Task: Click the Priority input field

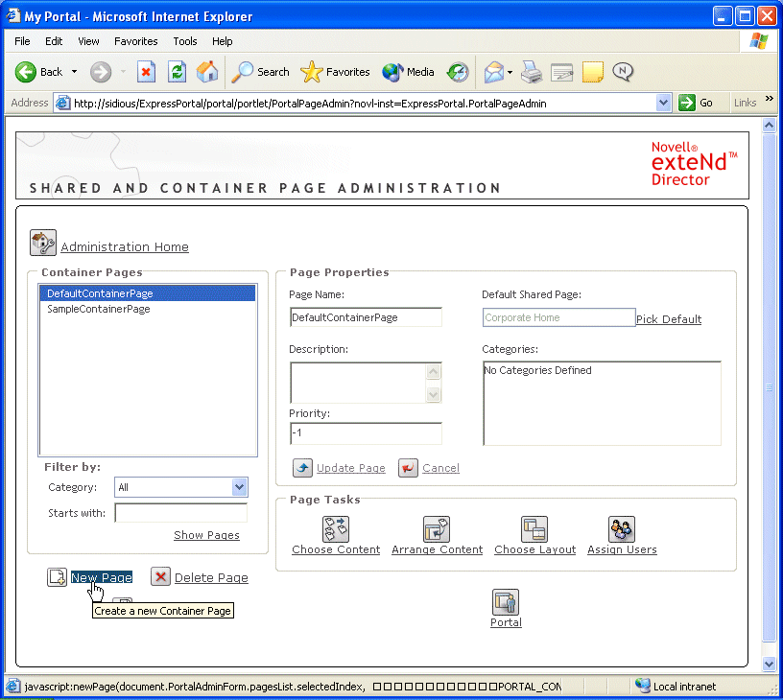Action: 366,433
